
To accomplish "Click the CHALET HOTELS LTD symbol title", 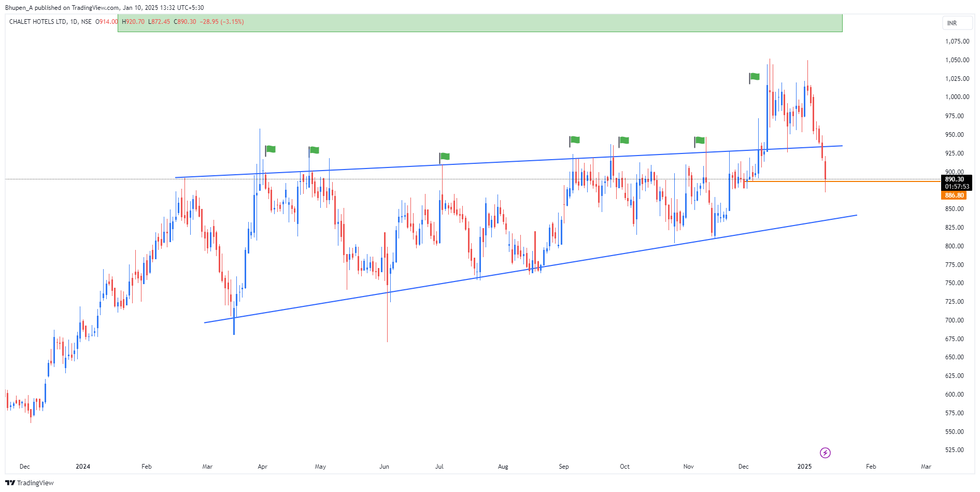I will (38, 22).
